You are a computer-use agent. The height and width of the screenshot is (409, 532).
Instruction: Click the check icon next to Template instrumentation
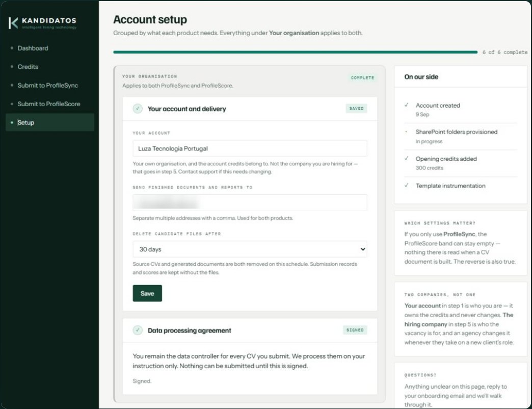[407, 185]
